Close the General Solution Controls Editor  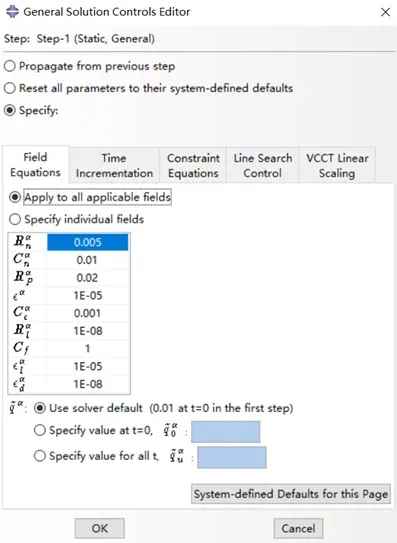tap(385, 12)
